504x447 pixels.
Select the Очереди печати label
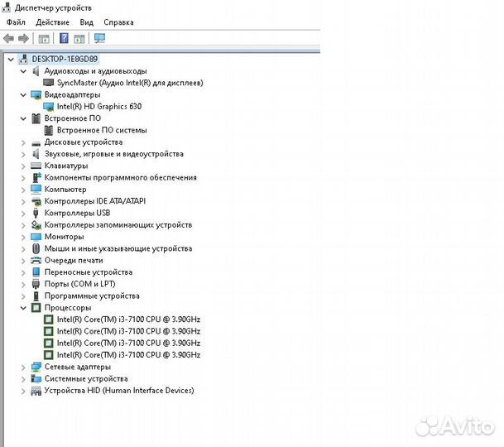pos(74,261)
